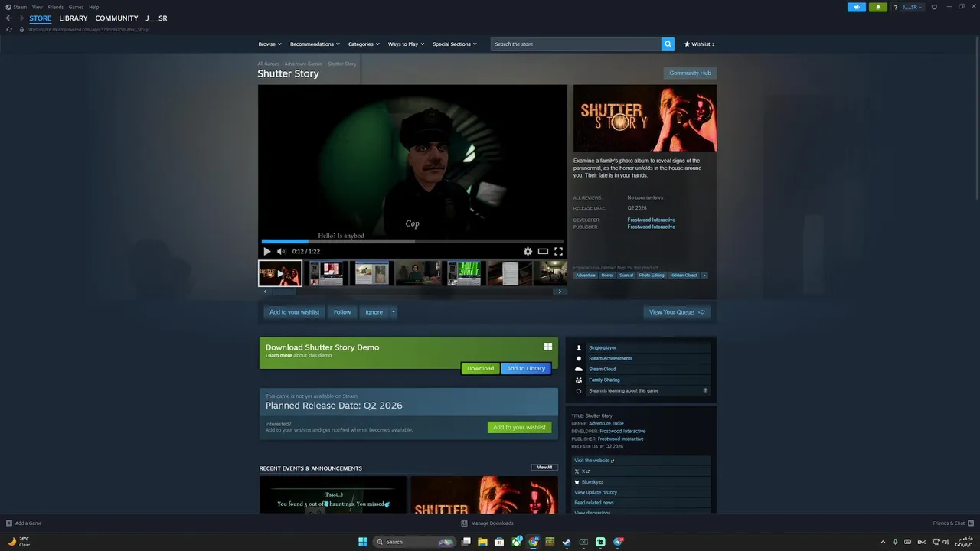Viewport: 980px width, 551px height.
Task: Select the first trailer thumbnail
Action: click(x=279, y=273)
